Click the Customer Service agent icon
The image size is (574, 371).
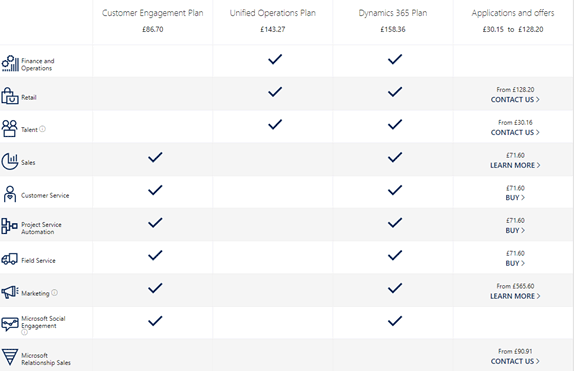click(10, 194)
